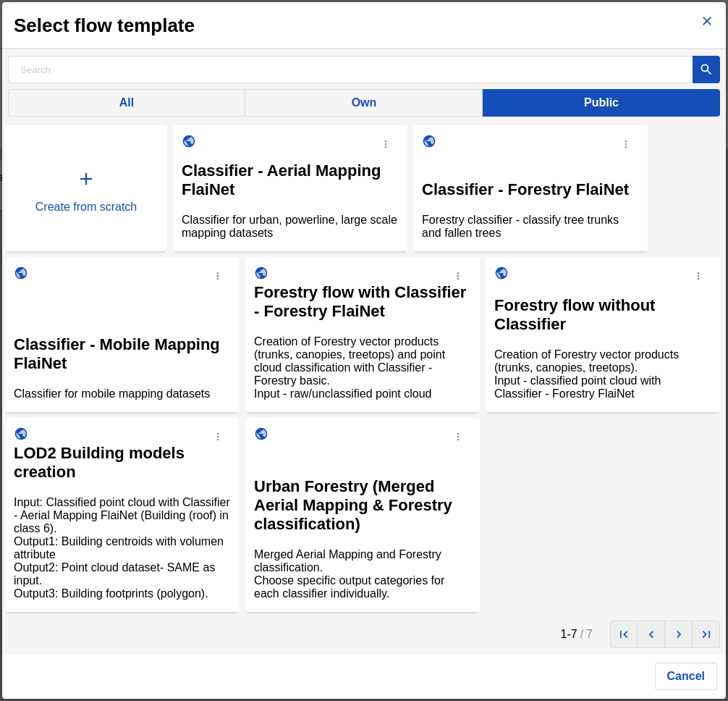728x701 pixels.
Task: Open three-dot menu on Forestry flow without Classifier card
Action: [698, 276]
